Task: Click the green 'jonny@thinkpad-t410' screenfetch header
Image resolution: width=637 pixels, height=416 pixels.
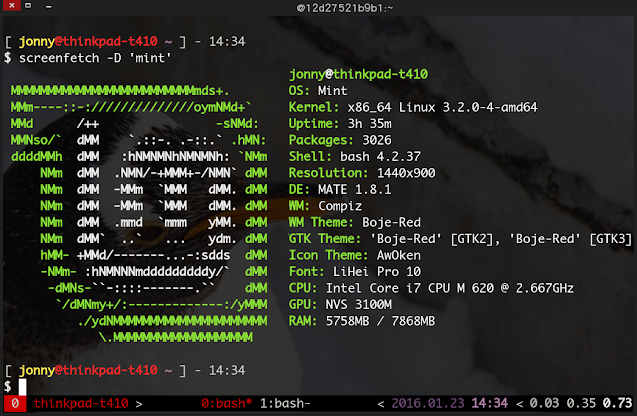Action: tap(358, 74)
